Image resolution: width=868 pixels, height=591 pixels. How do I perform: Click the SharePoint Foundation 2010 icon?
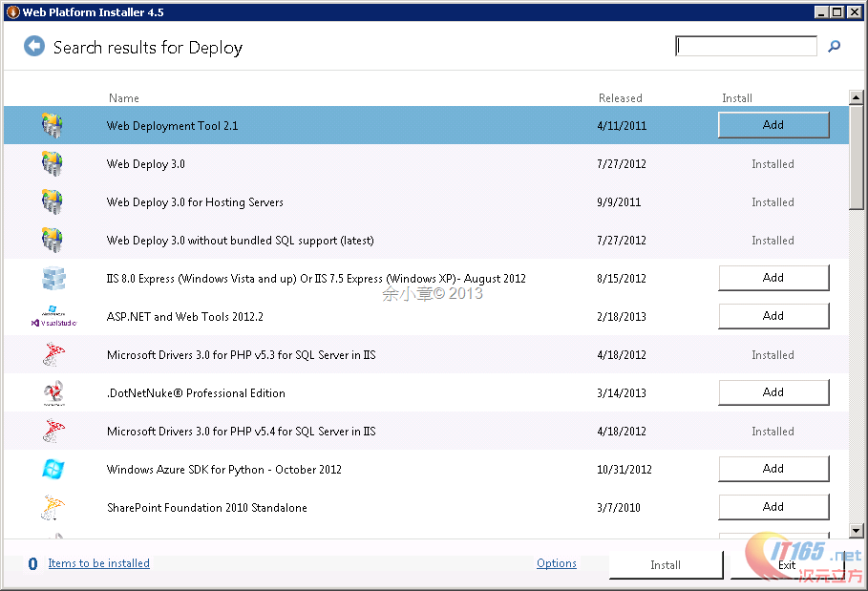pyautogui.click(x=53, y=507)
